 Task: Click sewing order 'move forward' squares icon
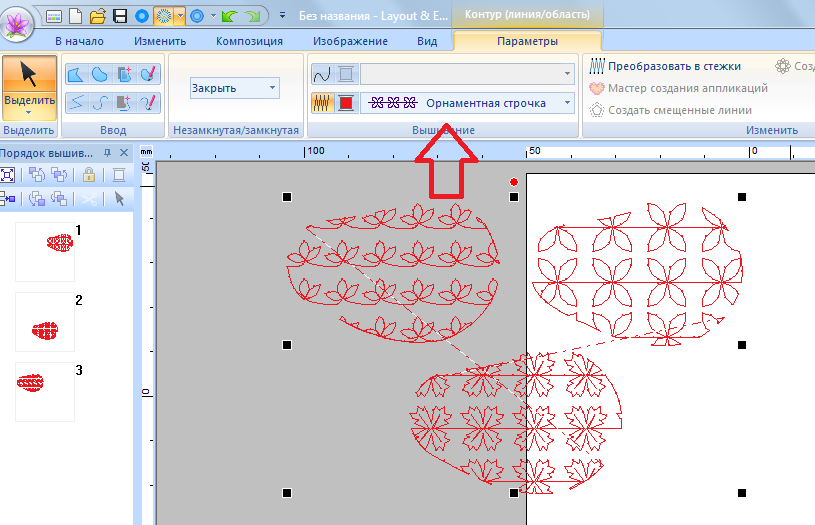click(59, 175)
